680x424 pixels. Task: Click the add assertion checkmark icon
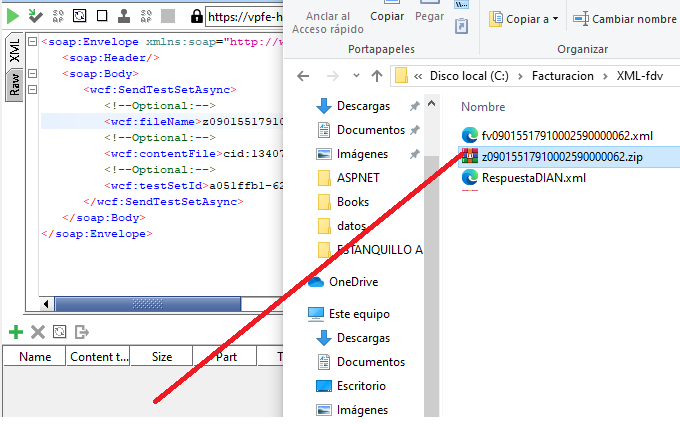click(x=36, y=16)
